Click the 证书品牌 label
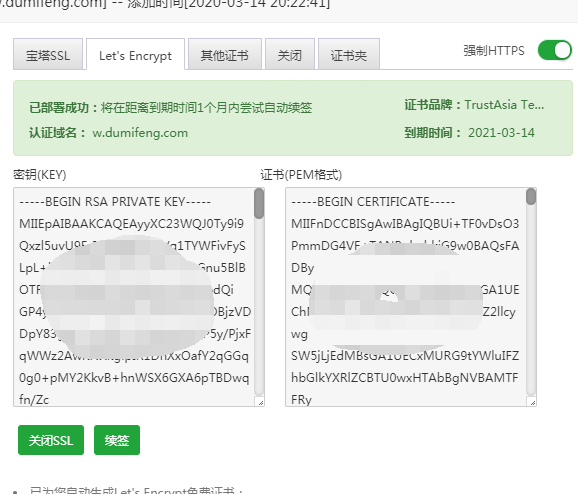The width and height of the screenshot is (578, 494). [x=432, y=105]
